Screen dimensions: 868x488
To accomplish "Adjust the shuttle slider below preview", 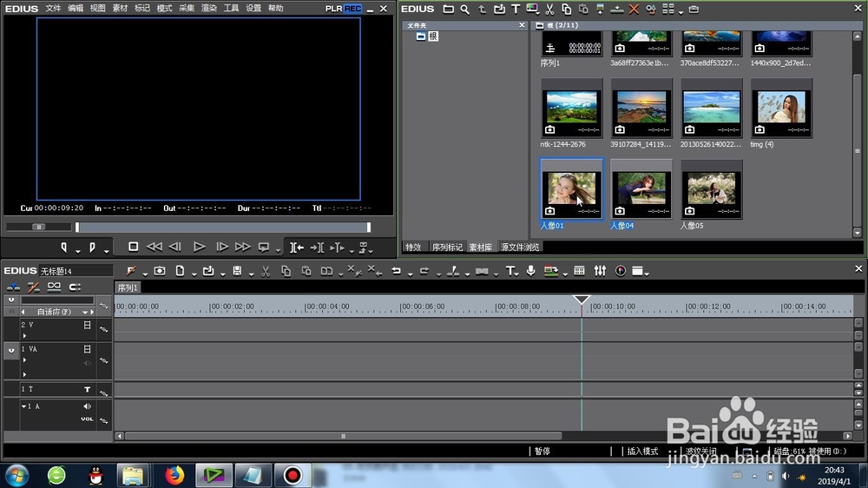I will click(x=39, y=227).
